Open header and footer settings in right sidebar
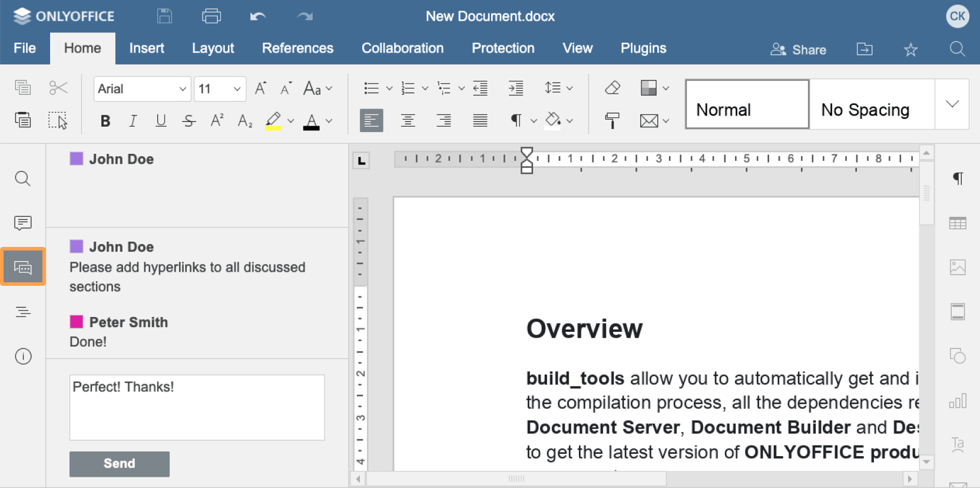Image resolution: width=980 pixels, height=488 pixels. click(958, 312)
